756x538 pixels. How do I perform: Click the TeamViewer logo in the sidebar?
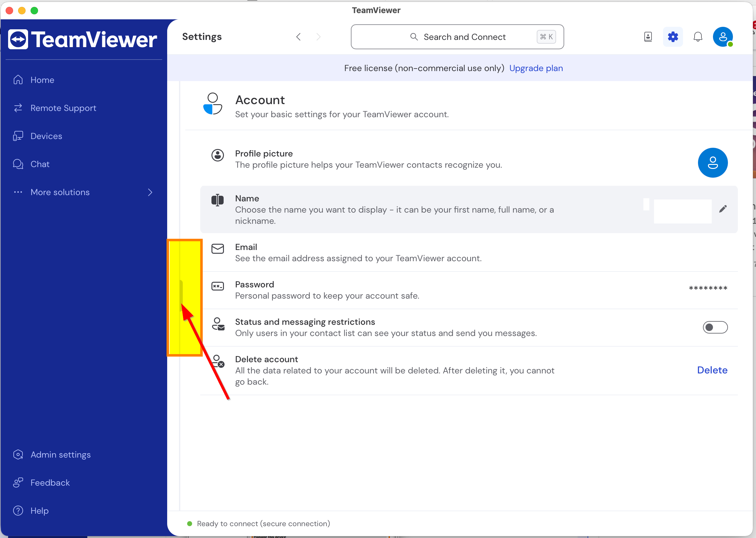(x=82, y=39)
